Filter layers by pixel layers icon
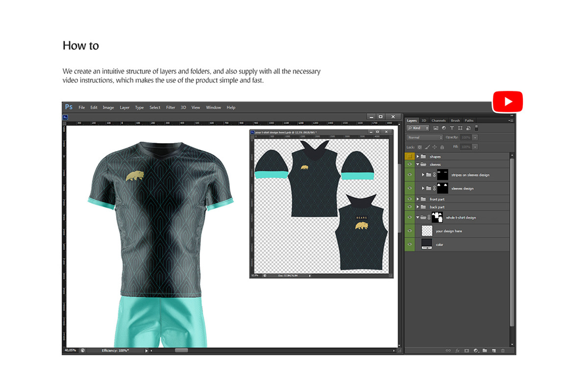Screen dimensions: 588x392 (x=436, y=128)
